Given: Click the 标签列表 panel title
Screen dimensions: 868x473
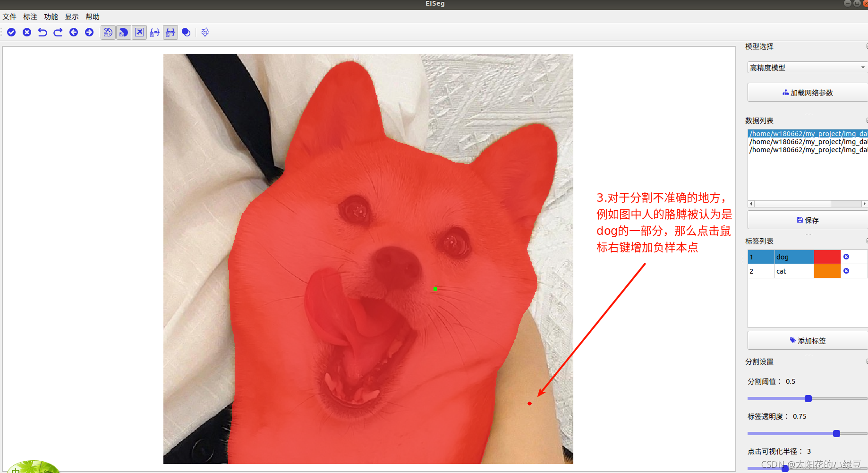Looking at the screenshot, I should click(759, 241).
